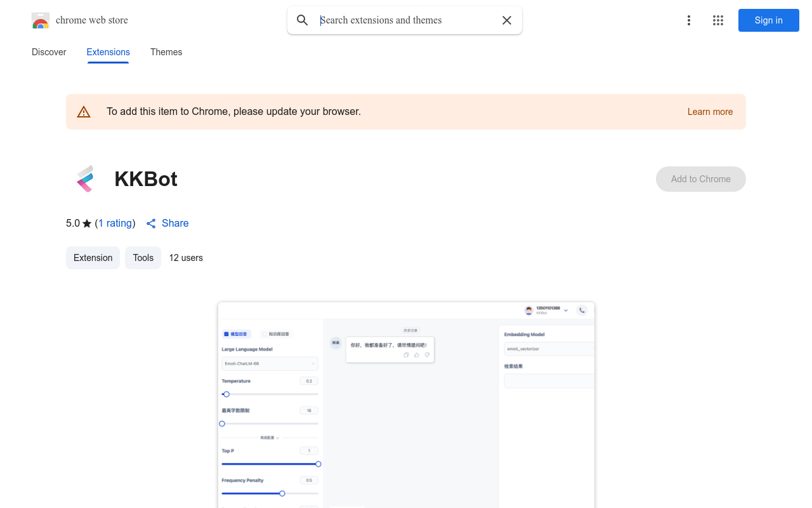This screenshot has height=508, width=812.
Task: Clear the search box with the X
Action: click(507, 20)
